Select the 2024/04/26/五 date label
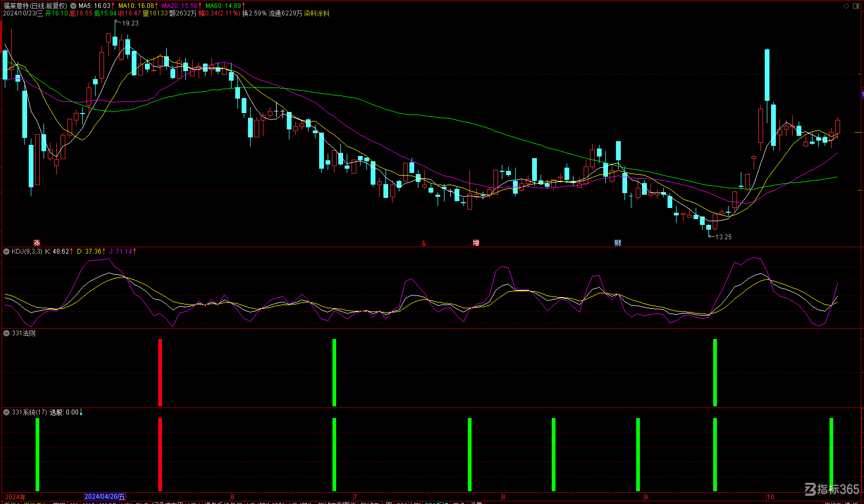The width and height of the screenshot is (864, 504). (105, 497)
